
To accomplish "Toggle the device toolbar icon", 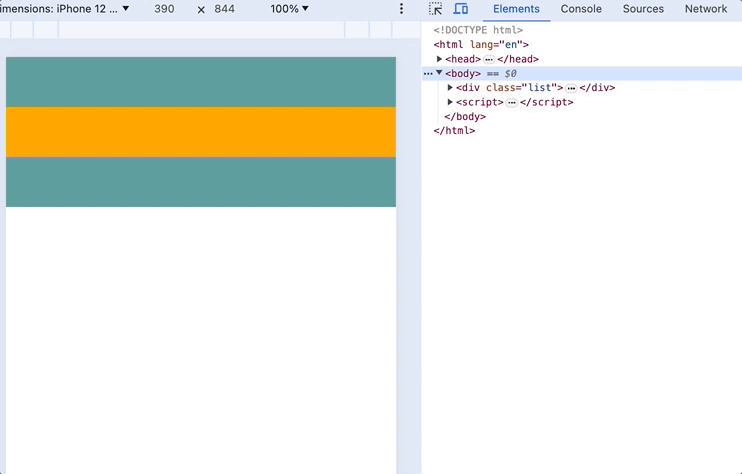I will click(x=460, y=9).
